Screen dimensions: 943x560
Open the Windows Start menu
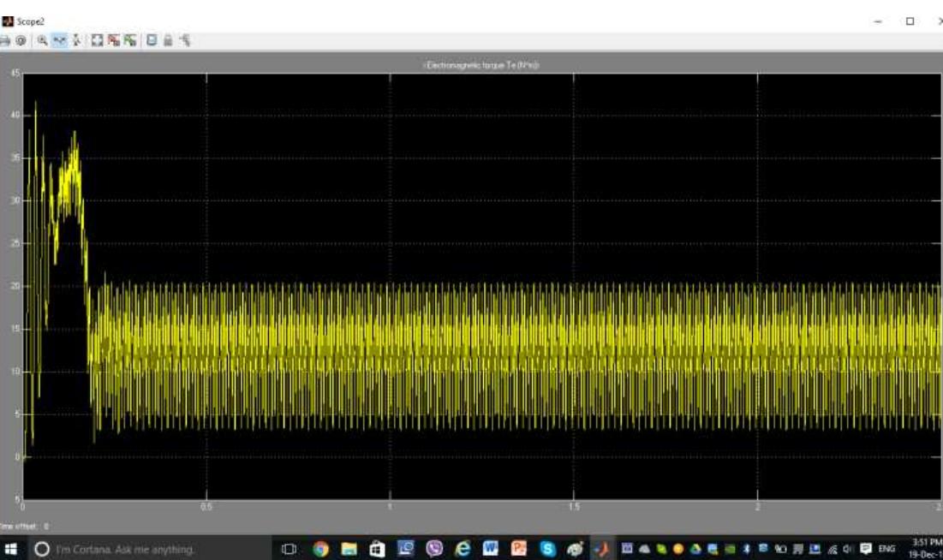pos(10,550)
